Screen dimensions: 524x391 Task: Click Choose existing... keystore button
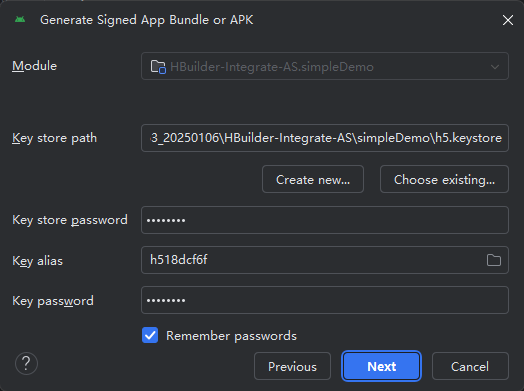[x=444, y=179]
